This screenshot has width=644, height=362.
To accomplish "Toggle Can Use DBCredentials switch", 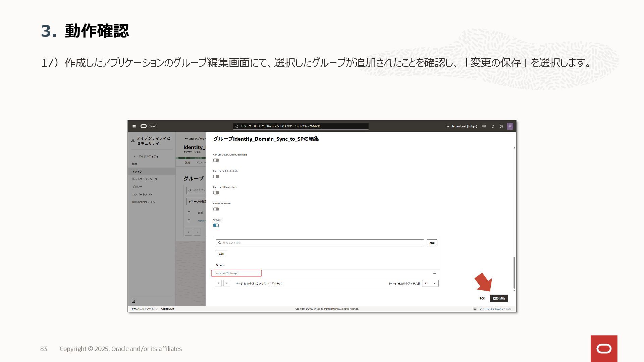I will 216,193.
